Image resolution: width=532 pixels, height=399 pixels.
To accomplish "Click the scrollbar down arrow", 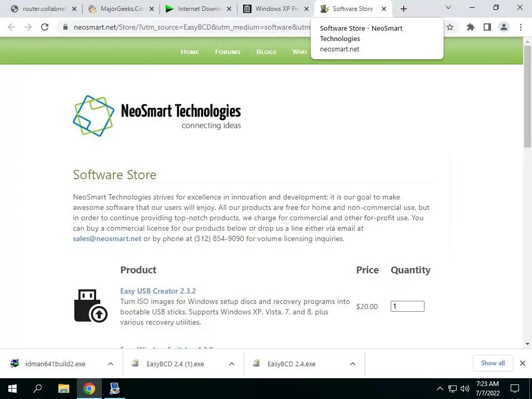I will pyautogui.click(x=528, y=344).
